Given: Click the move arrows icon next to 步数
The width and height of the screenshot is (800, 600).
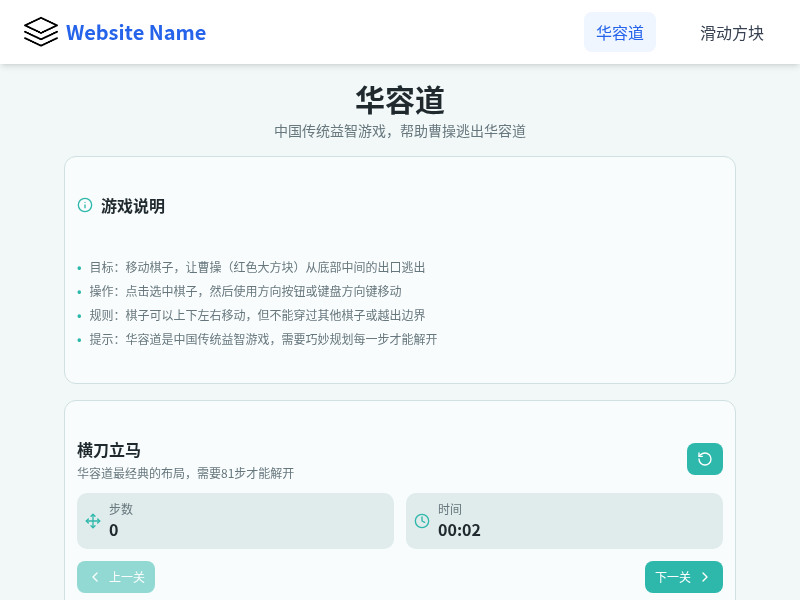Looking at the screenshot, I should tap(91, 521).
